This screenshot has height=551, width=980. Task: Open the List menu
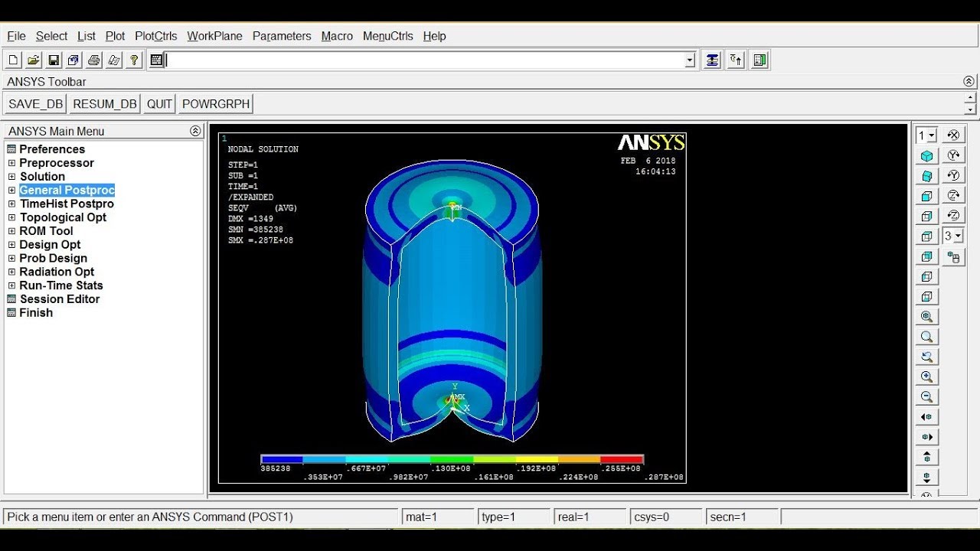pos(87,36)
